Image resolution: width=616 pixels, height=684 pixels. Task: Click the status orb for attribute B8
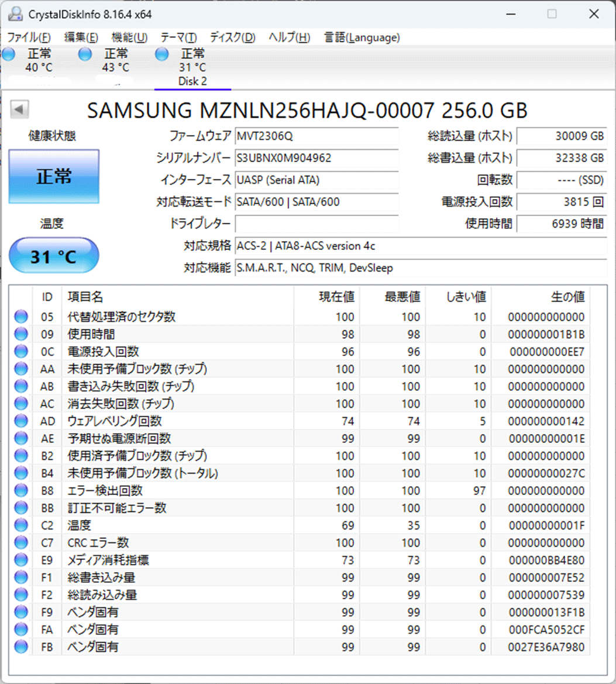21,490
